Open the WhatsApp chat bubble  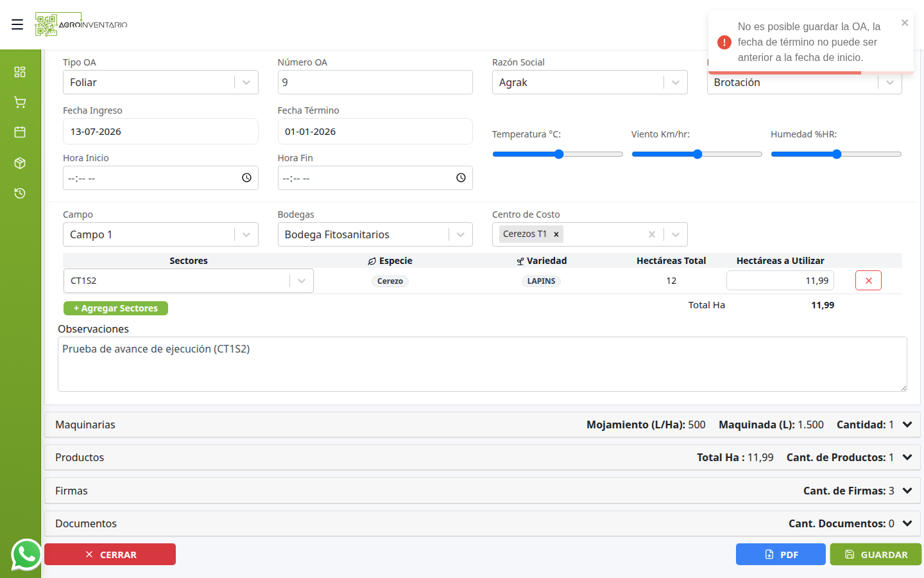pyautogui.click(x=26, y=554)
